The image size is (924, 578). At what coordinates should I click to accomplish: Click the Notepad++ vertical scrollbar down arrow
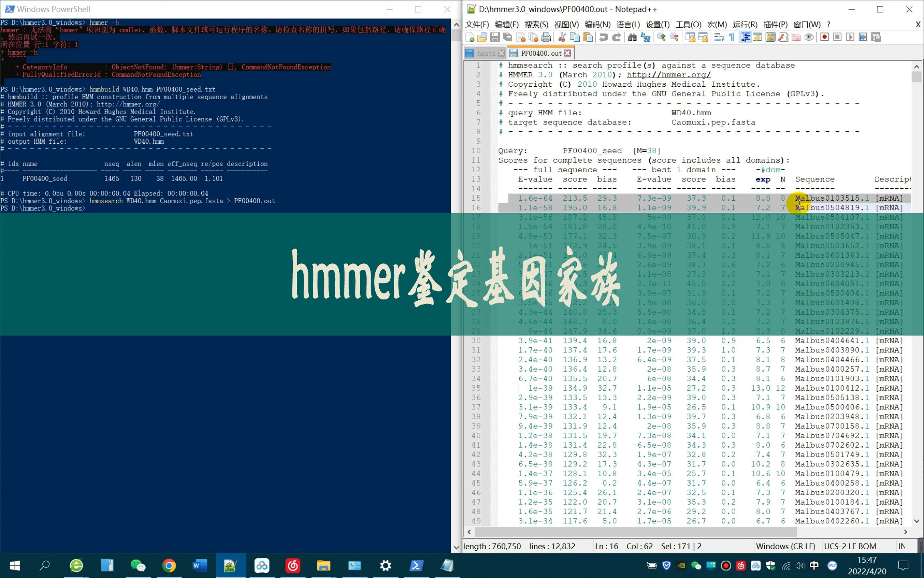[x=916, y=521]
